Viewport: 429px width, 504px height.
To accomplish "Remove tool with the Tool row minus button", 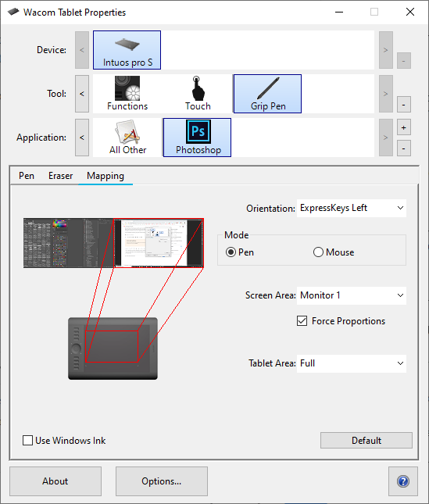I will tap(404, 105).
